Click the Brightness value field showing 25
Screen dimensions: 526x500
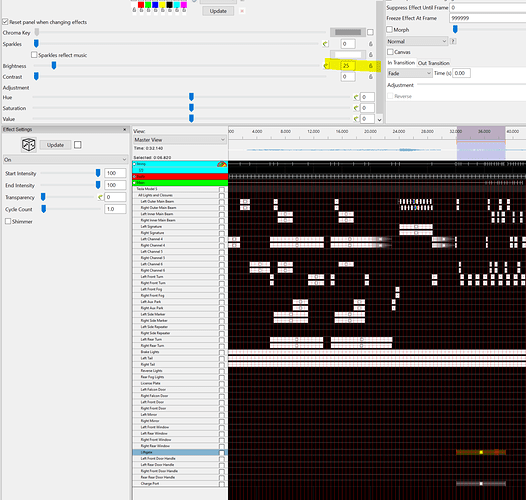click(x=348, y=66)
